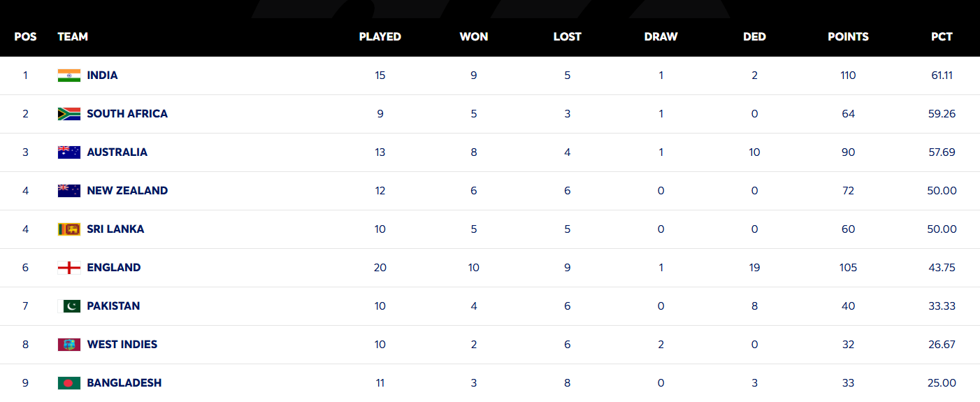Click the PLAYED column header
The height and width of the screenshot is (402, 980).
point(380,37)
